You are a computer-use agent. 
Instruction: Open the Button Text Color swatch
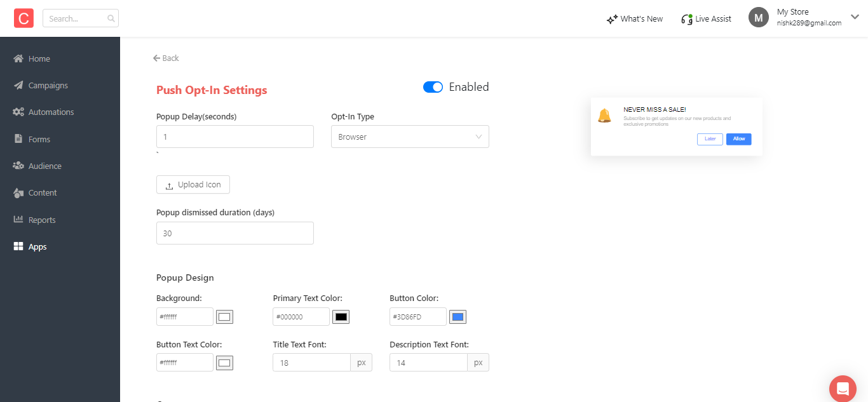(225, 363)
